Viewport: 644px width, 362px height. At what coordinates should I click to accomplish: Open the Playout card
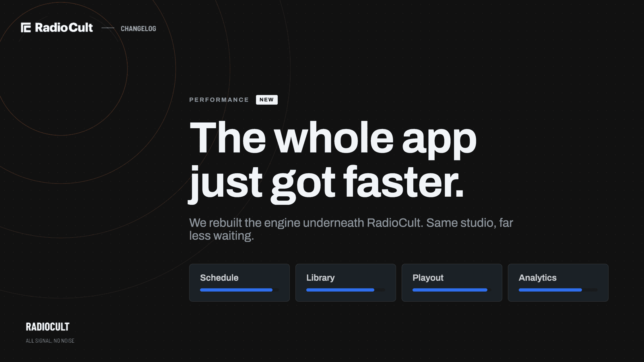(452, 283)
